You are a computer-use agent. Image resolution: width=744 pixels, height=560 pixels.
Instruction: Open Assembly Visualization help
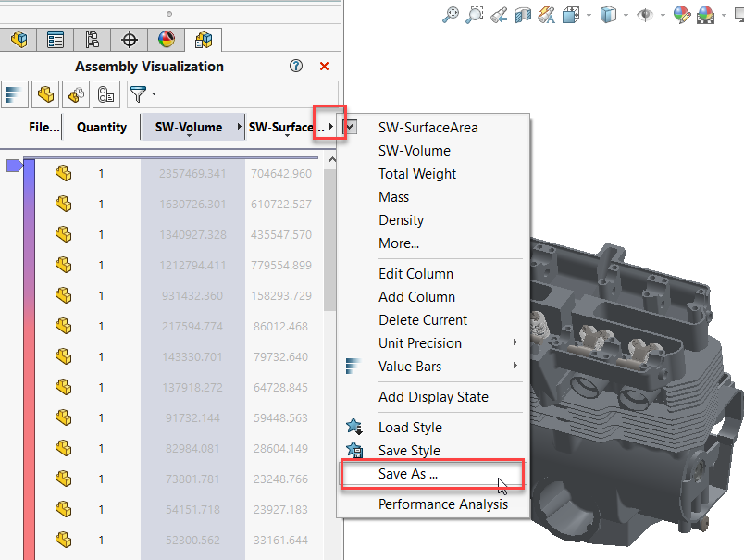(x=296, y=66)
